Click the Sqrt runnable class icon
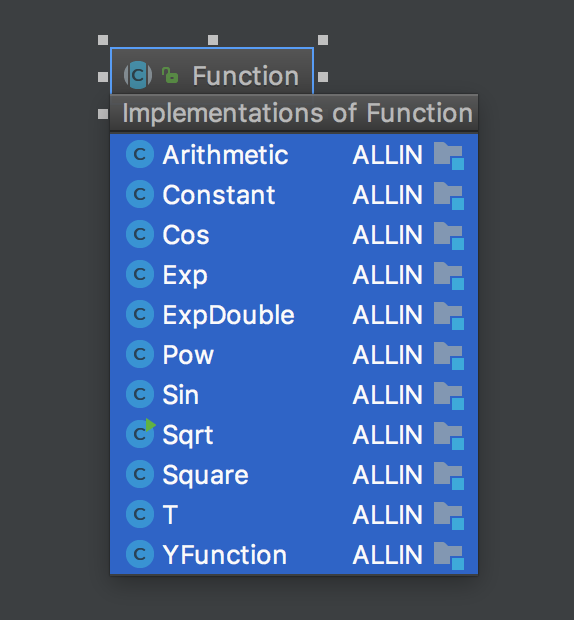This screenshot has height=620, width=574. [140, 434]
